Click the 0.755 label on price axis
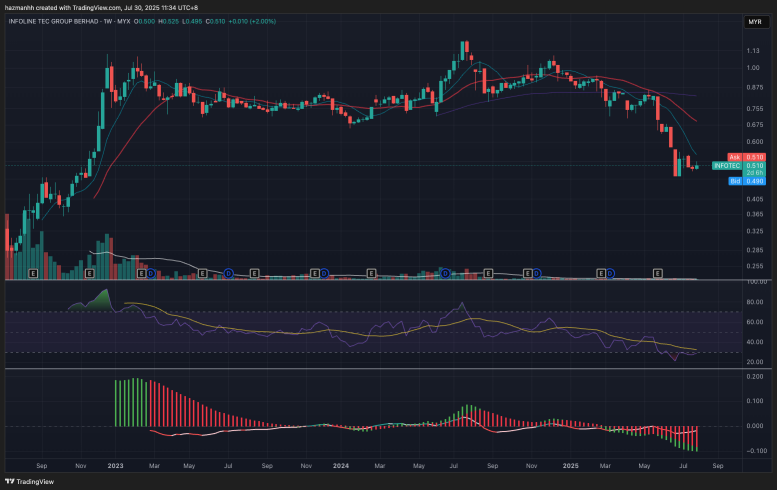The height and width of the screenshot is (490, 777). (x=755, y=109)
